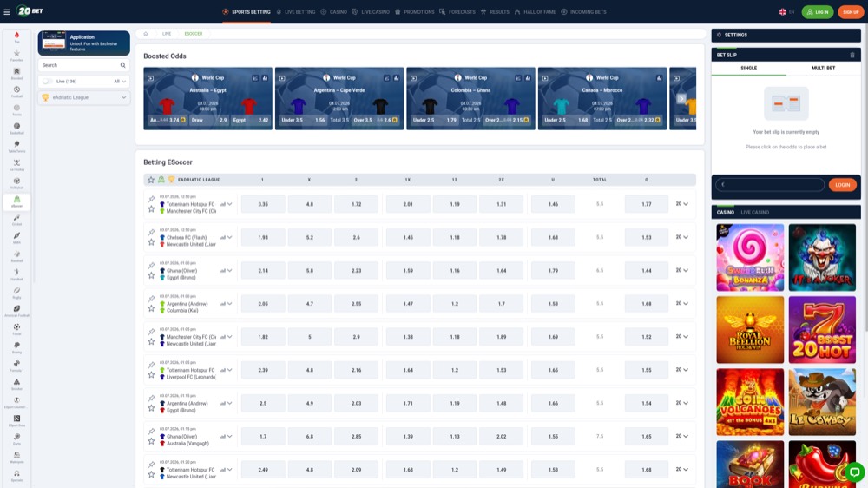Screen dimensions: 868x488
Task: Open the Sports Betting tab
Action: 247,11
